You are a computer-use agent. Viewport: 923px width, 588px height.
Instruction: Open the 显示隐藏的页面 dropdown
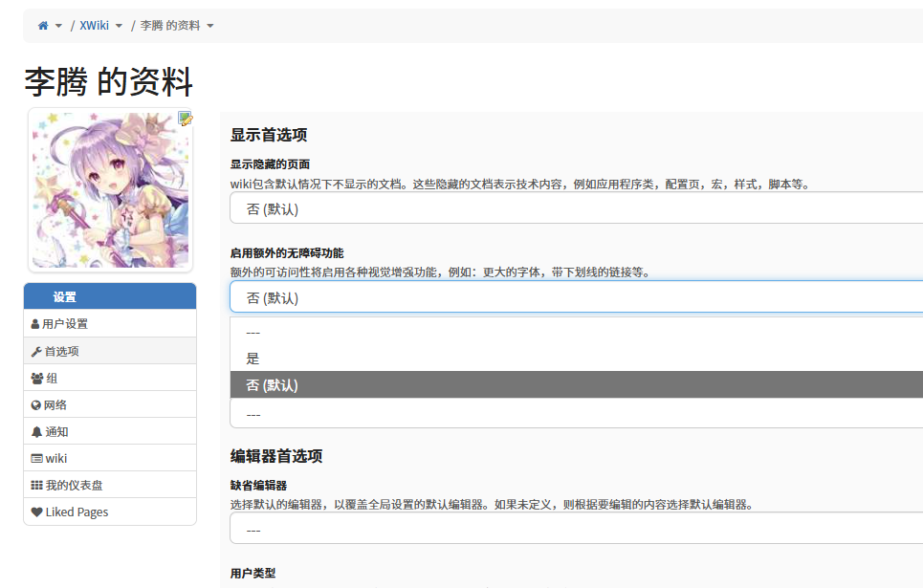(x=574, y=208)
